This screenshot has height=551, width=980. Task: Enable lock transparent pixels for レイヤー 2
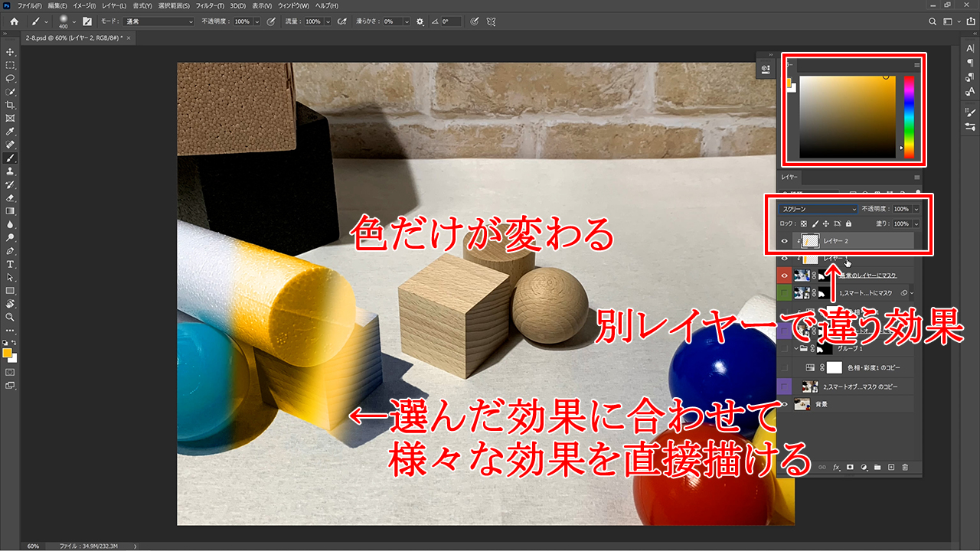[803, 223]
